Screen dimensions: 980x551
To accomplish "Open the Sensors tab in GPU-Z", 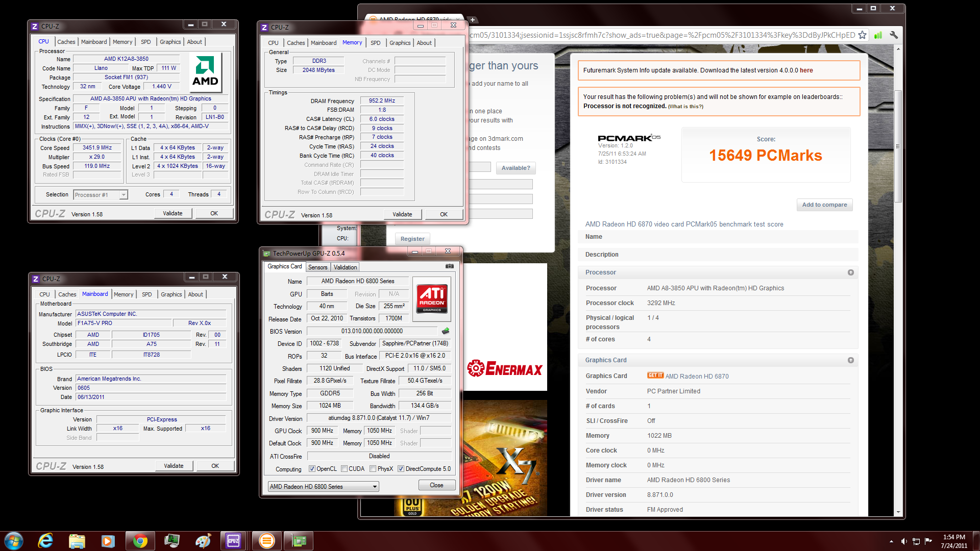I will point(318,267).
